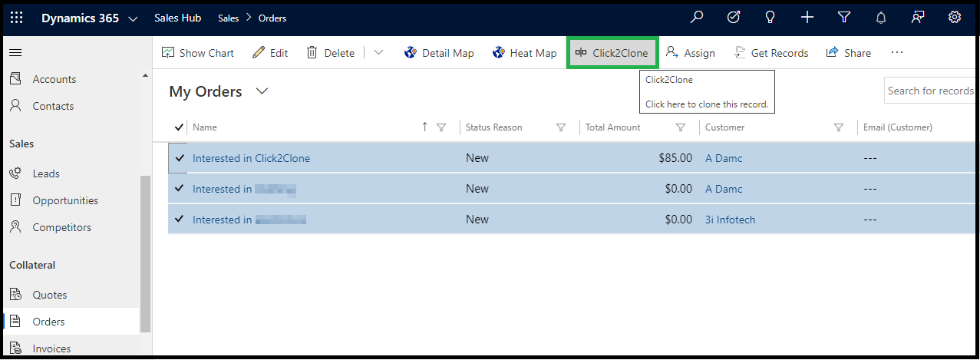Uncheck the 3i Infotech order row
The height and width of the screenshot is (360, 980).
(x=180, y=220)
